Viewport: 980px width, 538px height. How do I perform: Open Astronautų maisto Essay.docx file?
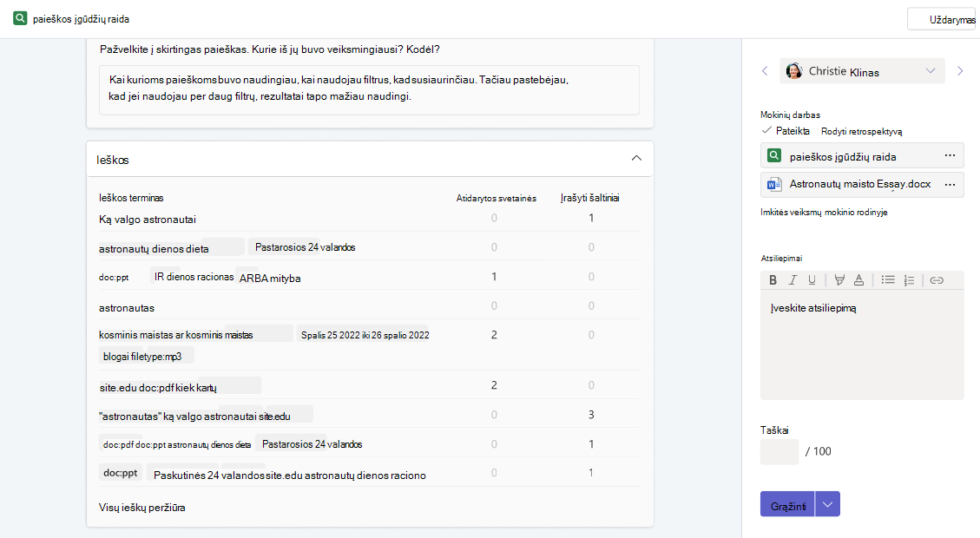tap(862, 184)
